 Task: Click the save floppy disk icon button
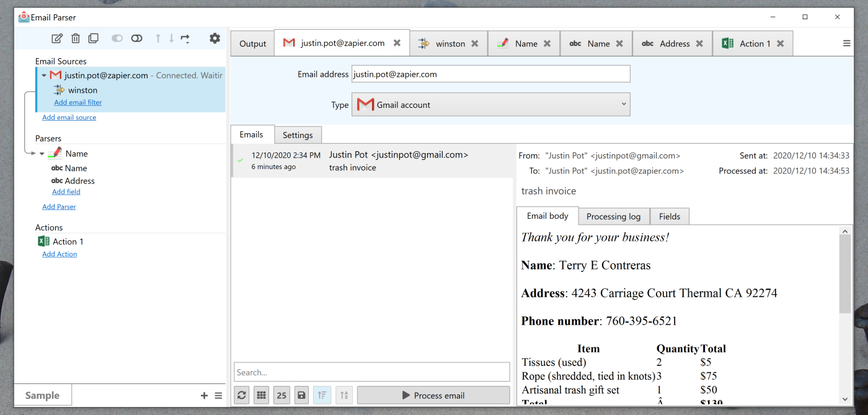tap(301, 395)
